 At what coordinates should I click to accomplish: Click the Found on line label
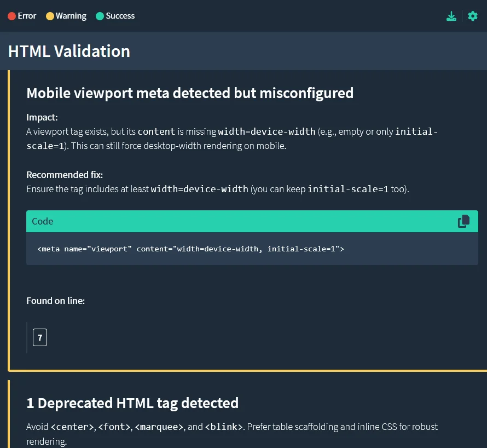(55, 301)
